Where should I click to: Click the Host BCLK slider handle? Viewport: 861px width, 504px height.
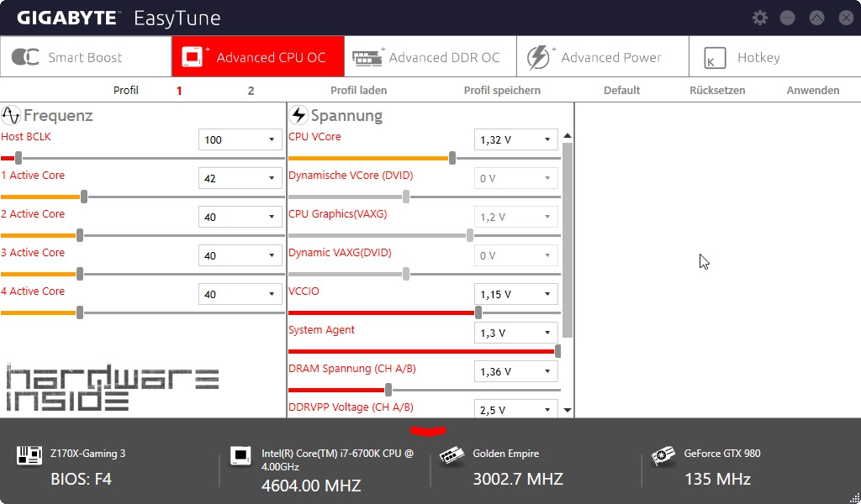[18, 159]
